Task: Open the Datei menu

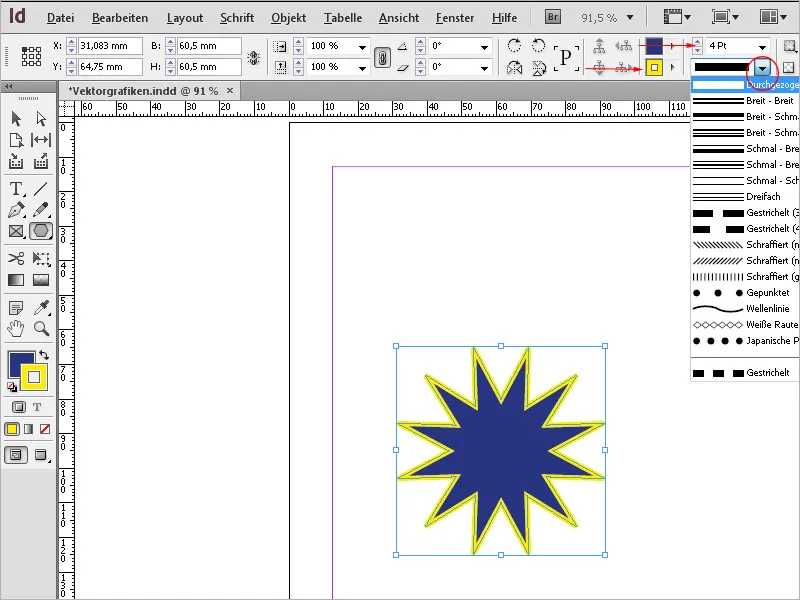Action: point(60,18)
